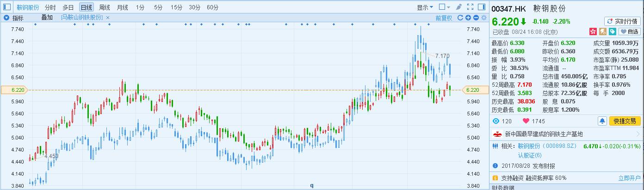
Task: Open the 前复权 adjustment selector
Action: [444, 18]
